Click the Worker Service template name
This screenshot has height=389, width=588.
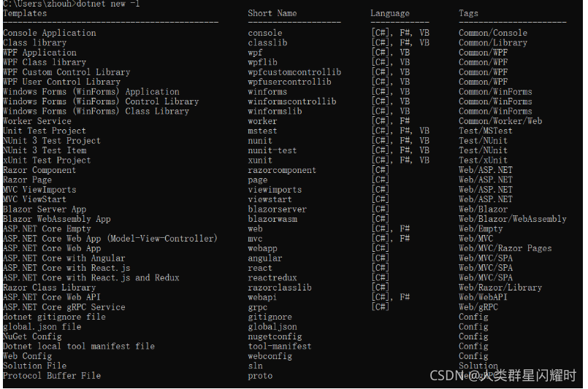pos(37,121)
